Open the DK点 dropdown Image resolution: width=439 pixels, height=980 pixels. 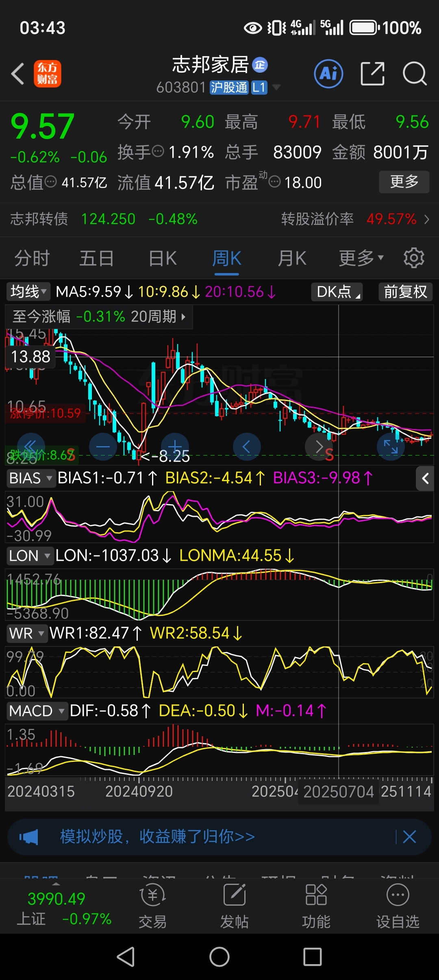(x=337, y=292)
